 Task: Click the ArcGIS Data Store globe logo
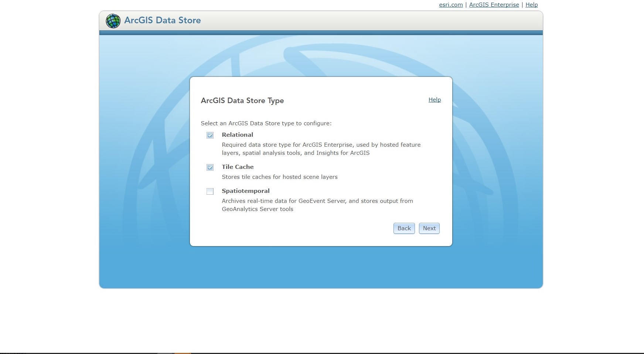[x=113, y=21]
